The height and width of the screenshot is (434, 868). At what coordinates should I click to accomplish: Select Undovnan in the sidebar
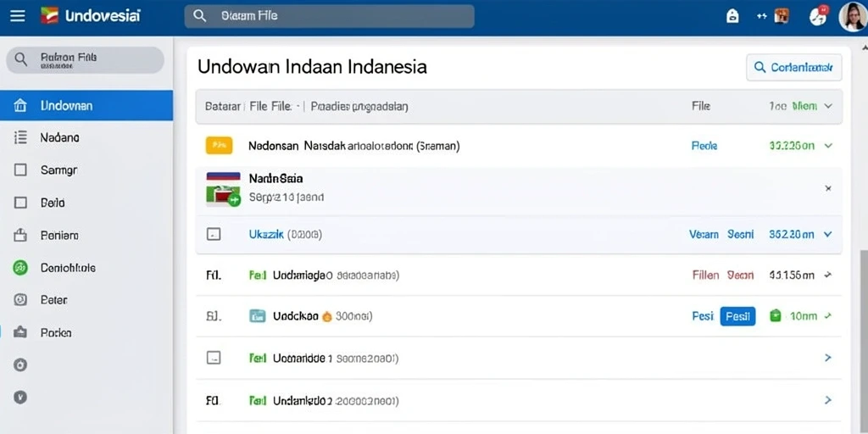click(86, 105)
